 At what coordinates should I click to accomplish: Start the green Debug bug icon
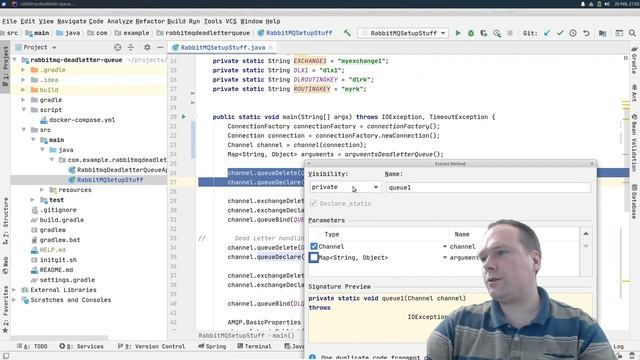point(471,33)
